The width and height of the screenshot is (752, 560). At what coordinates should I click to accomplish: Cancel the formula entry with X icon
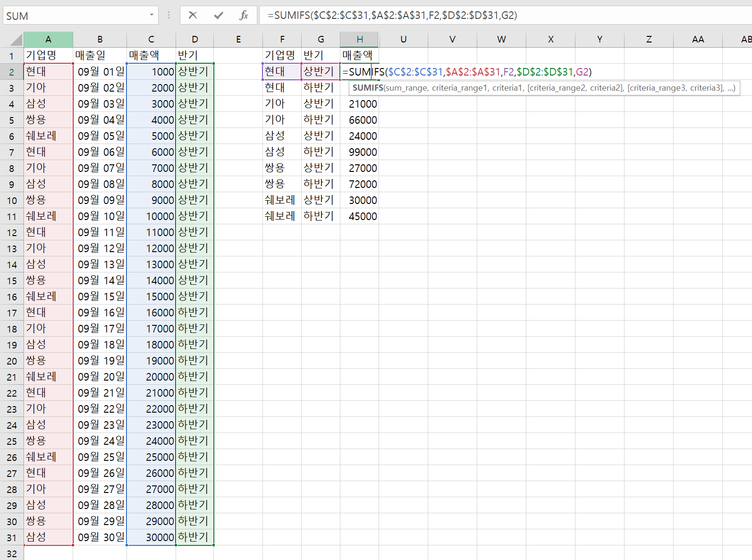(193, 15)
